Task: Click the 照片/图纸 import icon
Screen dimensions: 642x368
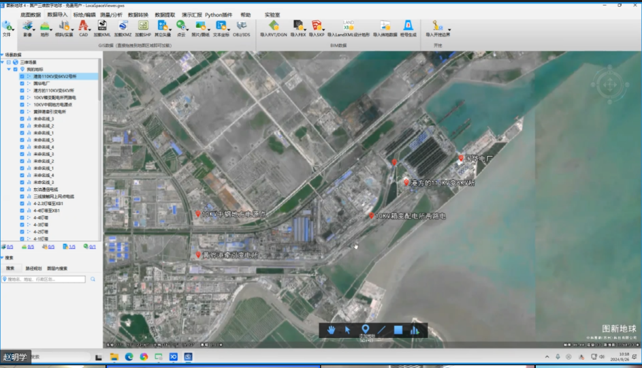Action: (x=200, y=26)
